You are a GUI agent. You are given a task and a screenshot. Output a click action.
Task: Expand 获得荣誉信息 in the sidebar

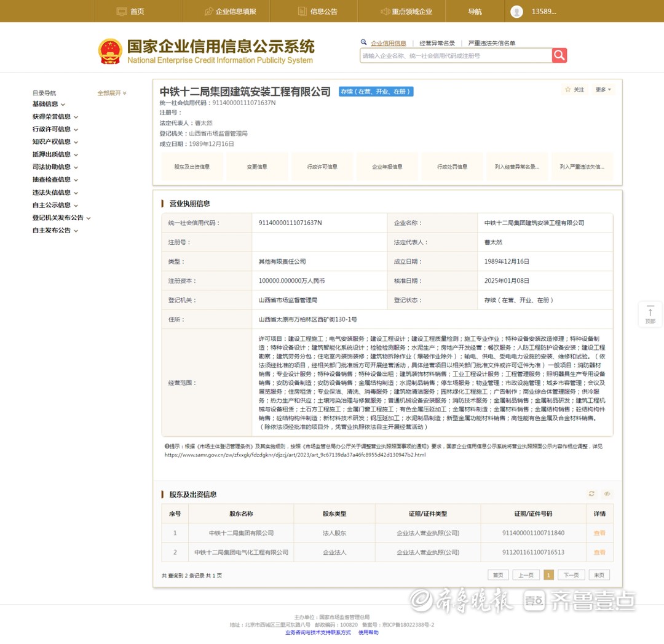(x=55, y=116)
